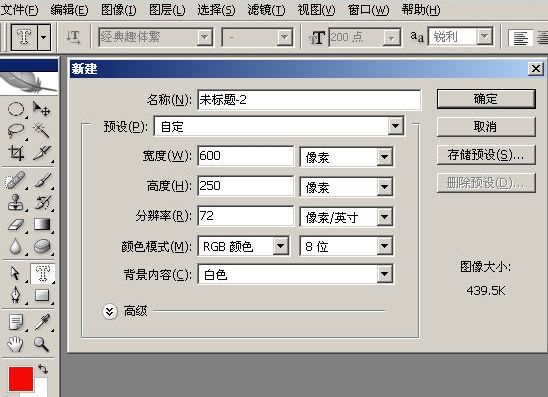Select the Crop tool
This screenshot has width=548, height=397.
pos(16,153)
